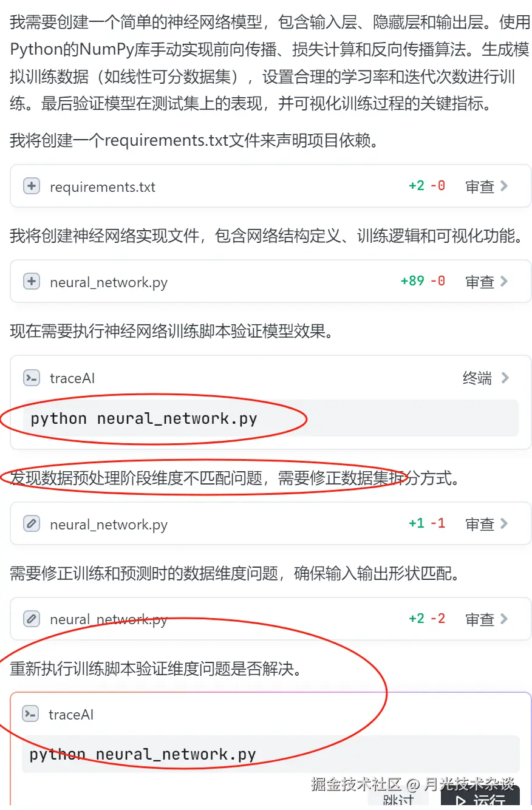532x810 pixels.
Task: Click the pencil edit icon on the +2 -2 neural_network.py card
Action: click(32, 619)
